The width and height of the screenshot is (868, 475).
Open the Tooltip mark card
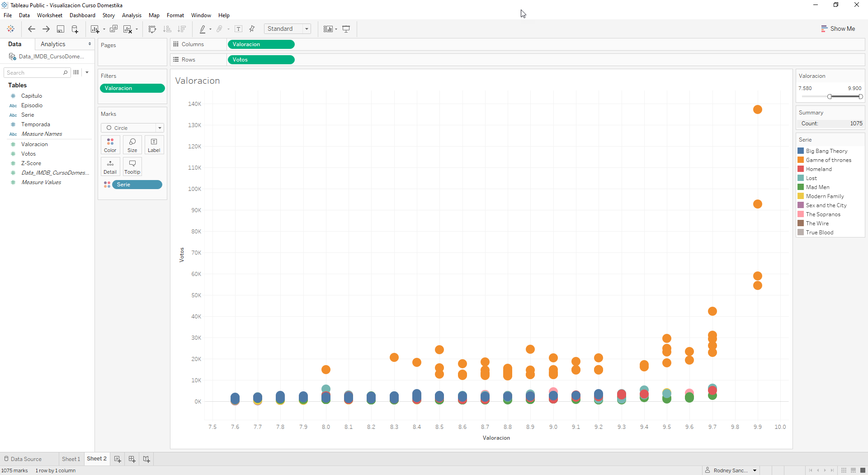pyautogui.click(x=132, y=167)
